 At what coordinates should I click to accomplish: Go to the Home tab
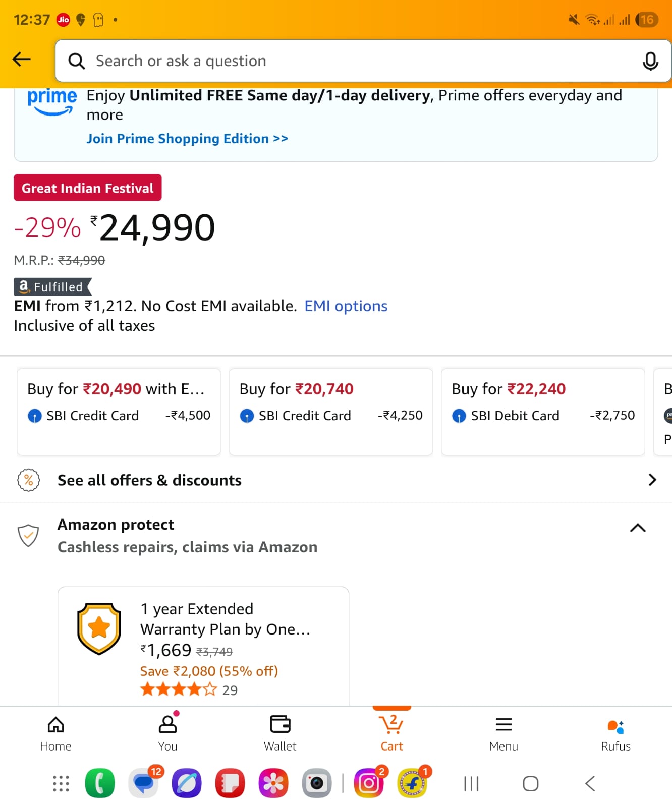point(55,734)
